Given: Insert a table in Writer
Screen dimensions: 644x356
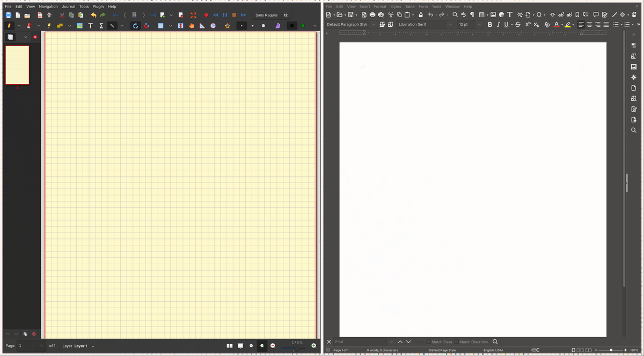Looking at the screenshot, I should point(481,14).
